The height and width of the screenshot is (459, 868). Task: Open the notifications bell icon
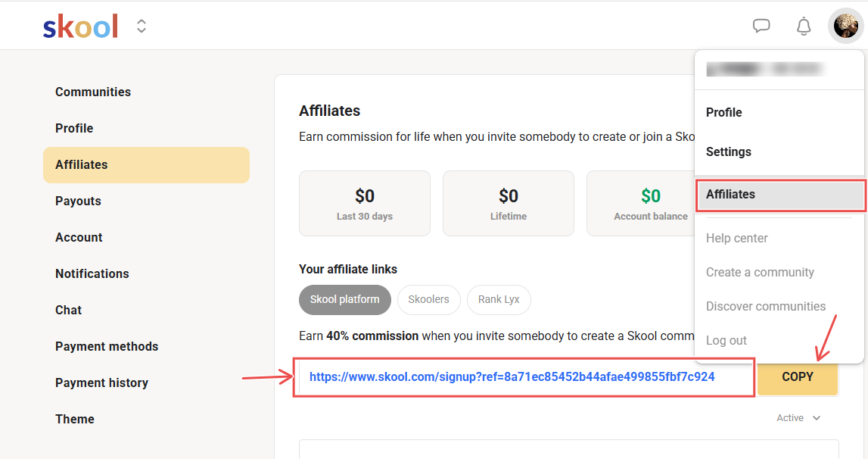tap(803, 26)
